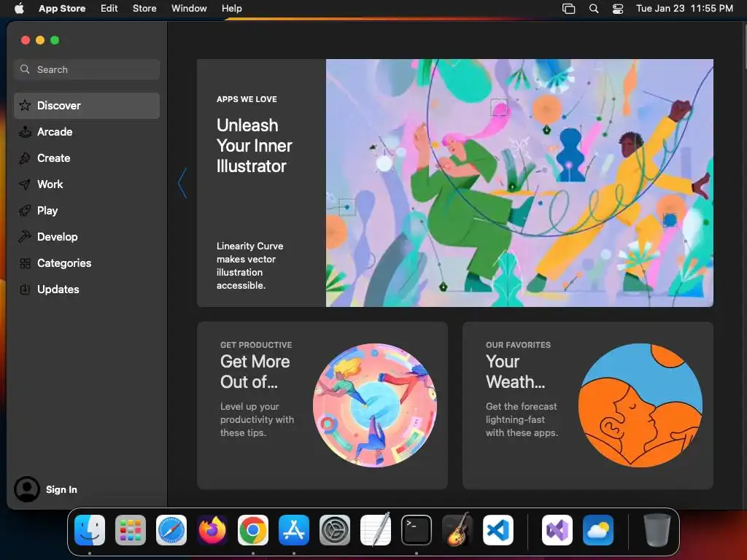Click the OUR FAVORITES label

coord(518,345)
